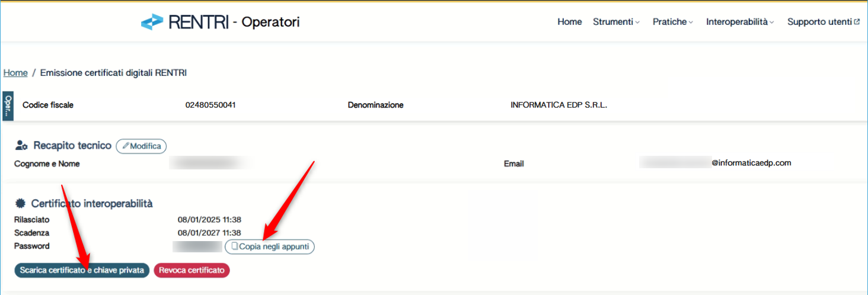Click the INFORMATICA EDP S.R.L. denomination text
Viewport: 868px width, 295px height.
(x=559, y=105)
